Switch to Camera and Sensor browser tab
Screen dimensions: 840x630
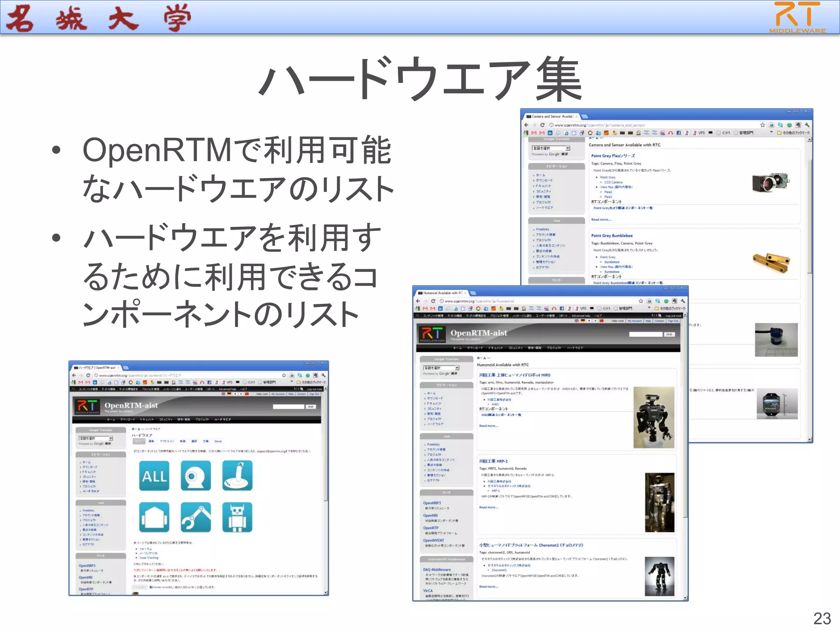[x=552, y=116]
